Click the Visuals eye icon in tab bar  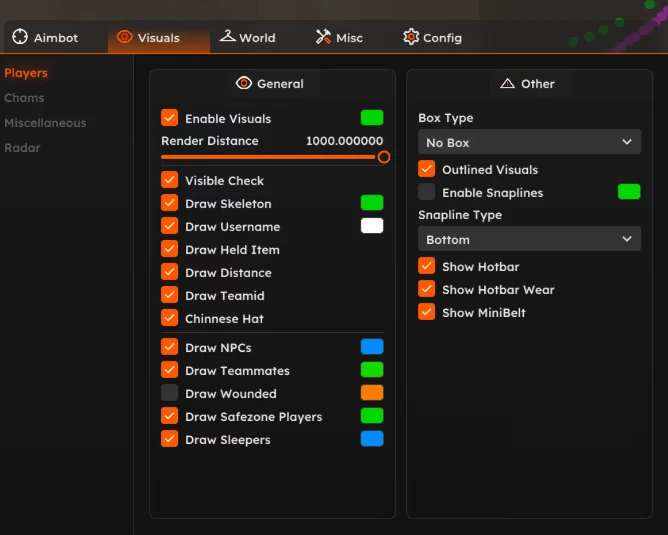pos(124,37)
